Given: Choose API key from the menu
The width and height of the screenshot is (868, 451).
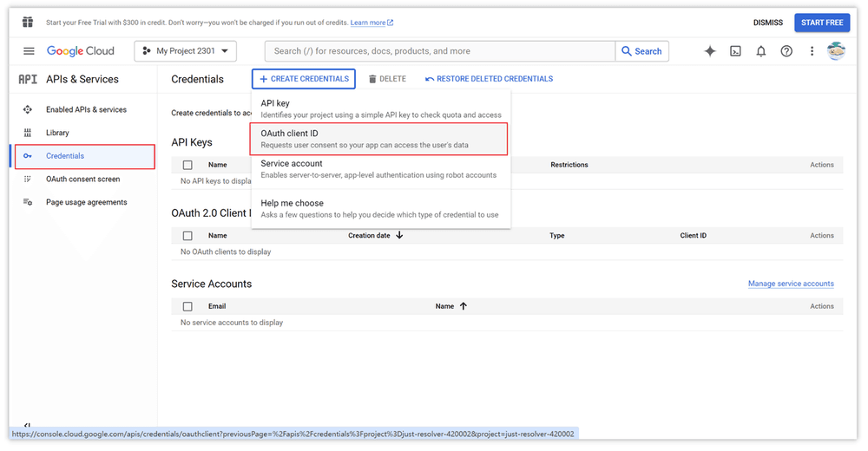Looking at the screenshot, I should pyautogui.click(x=381, y=108).
